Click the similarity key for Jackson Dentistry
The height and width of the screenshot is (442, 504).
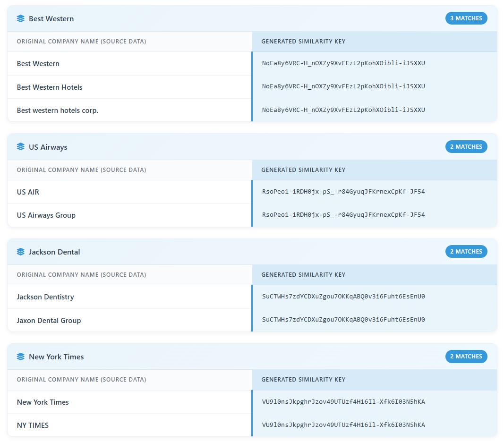point(343,296)
